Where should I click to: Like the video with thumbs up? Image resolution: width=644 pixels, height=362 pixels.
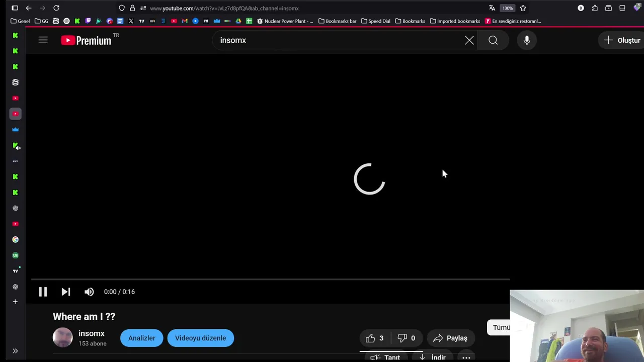pos(374,338)
